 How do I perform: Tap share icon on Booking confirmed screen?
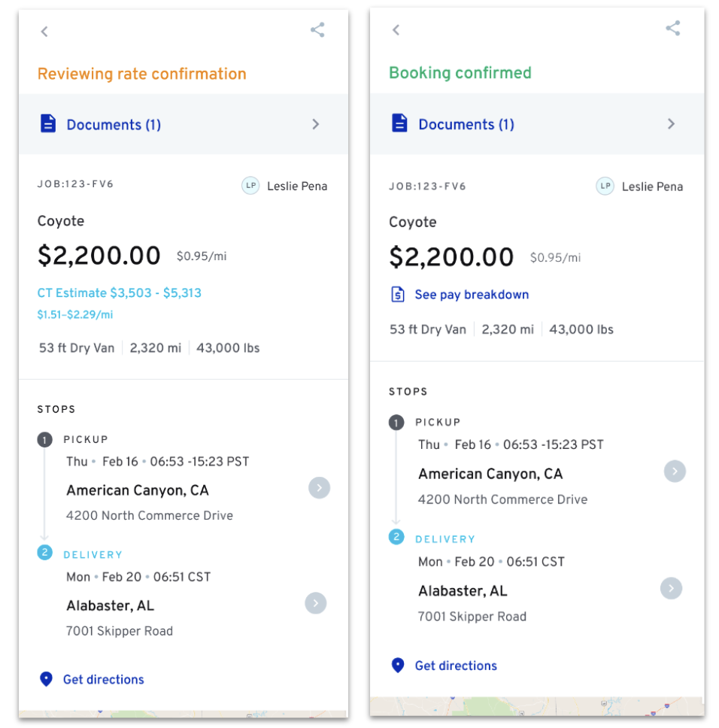tap(672, 29)
